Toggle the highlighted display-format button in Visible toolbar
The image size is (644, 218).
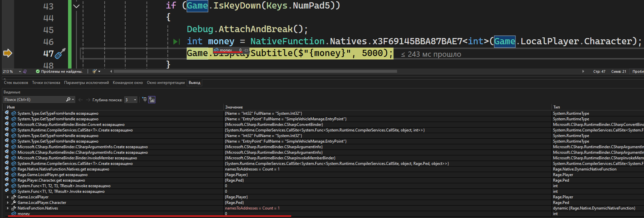point(152,100)
